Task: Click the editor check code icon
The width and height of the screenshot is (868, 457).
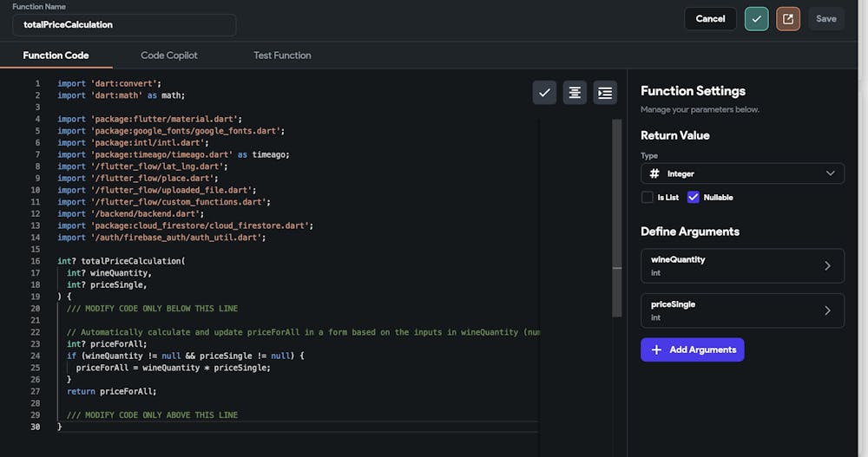Action: 545,93
